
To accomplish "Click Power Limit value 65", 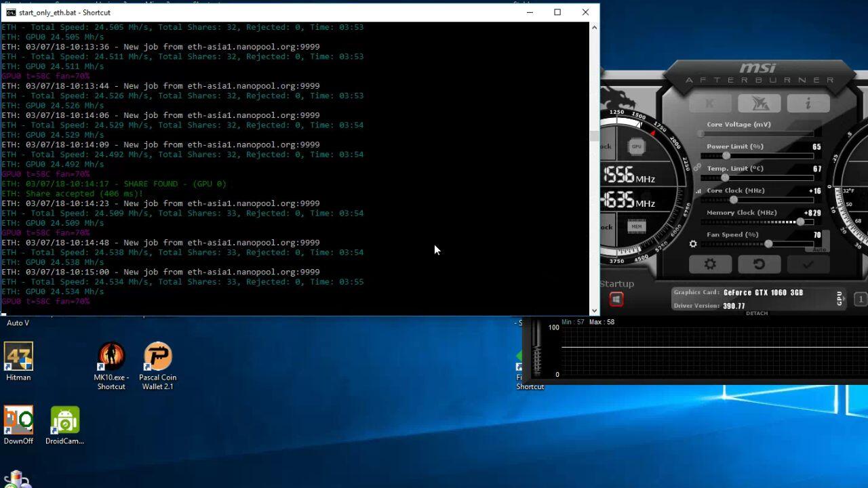I will [x=816, y=146].
